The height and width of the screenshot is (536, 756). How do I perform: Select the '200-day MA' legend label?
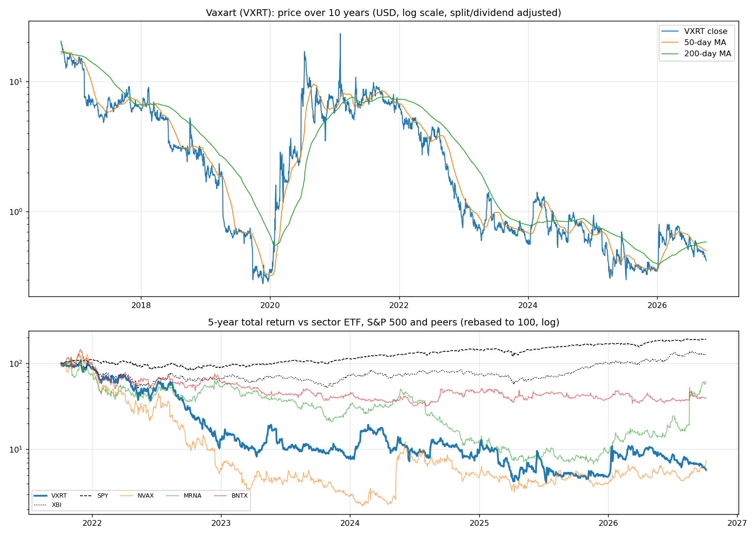[708, 54]
